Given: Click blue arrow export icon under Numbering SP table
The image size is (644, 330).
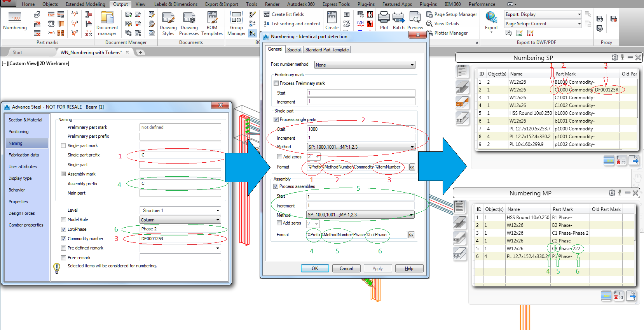Looking at the screenshot, I should click(634, 160).
